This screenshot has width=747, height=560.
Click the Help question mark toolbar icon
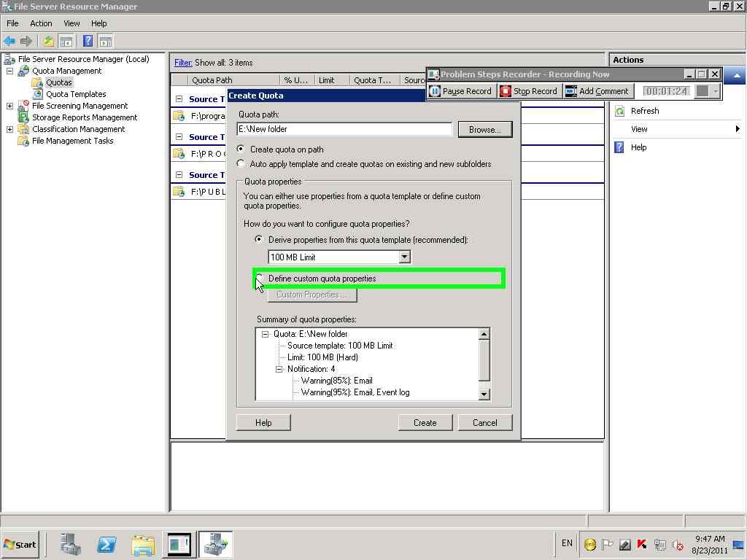pyautogui.click(x=88, y=41)
